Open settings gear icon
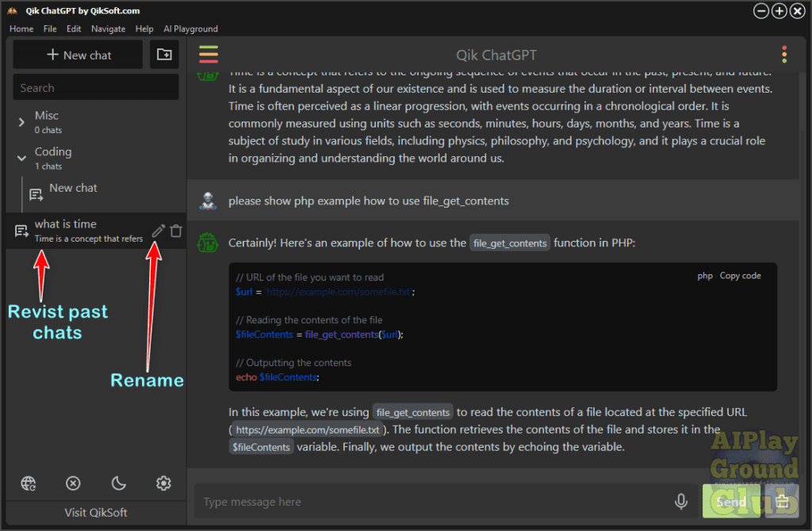Screen dimensions: 812x531 pos(163,483)
